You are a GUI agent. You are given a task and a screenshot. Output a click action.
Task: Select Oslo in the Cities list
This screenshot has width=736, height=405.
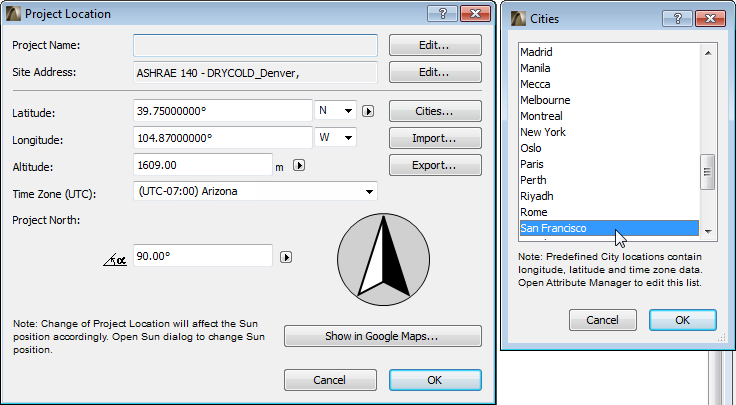[609, 148]
